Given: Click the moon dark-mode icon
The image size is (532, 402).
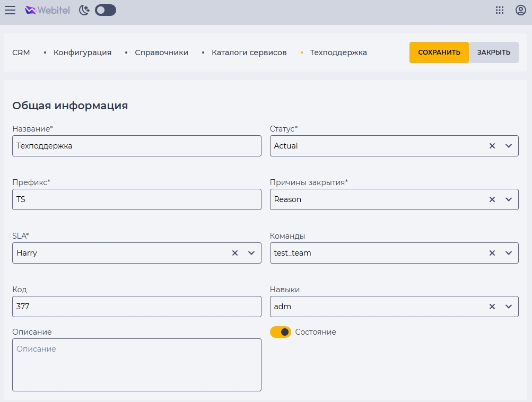Looking at the screenshot, I should click(84, 10).
